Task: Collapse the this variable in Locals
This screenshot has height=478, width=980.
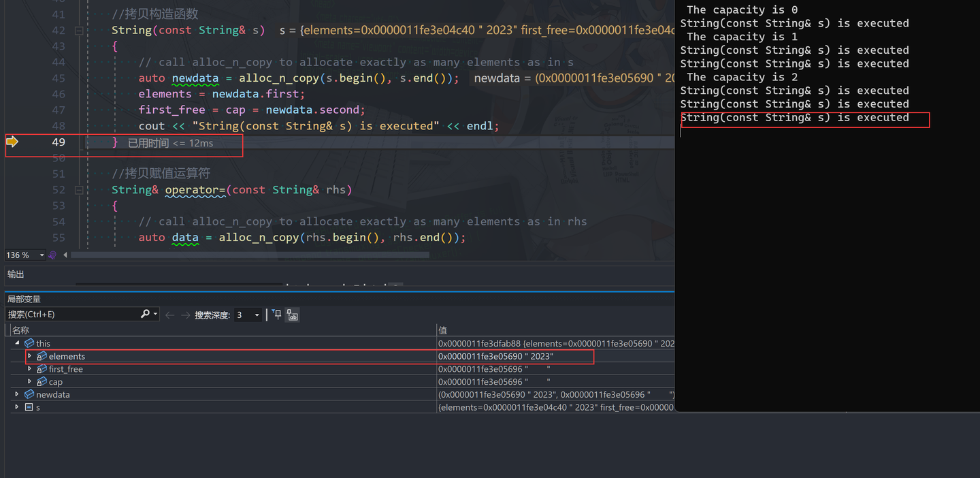Action: tap(17, 342)
